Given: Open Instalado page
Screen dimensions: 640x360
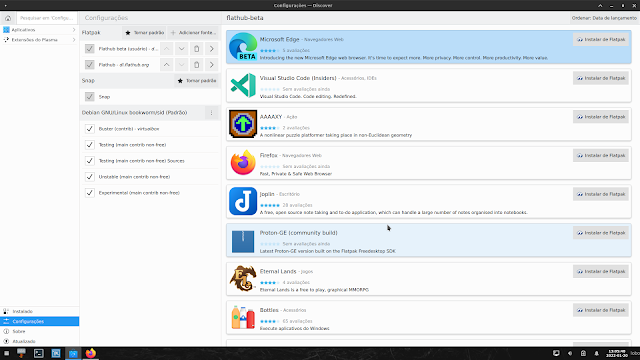Looking at the screenshot, I should point(40,311).
